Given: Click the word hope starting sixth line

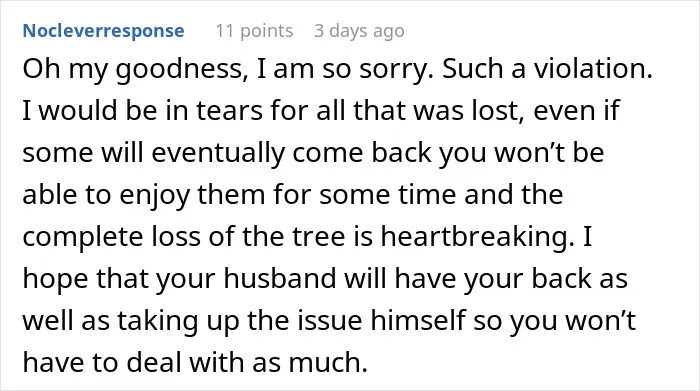Looking at the screenshot, I should [55, 279].
